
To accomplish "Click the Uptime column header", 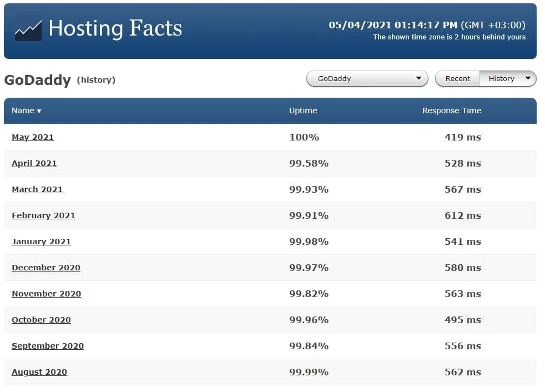I will pyautogui.click(x=303, y=110).
